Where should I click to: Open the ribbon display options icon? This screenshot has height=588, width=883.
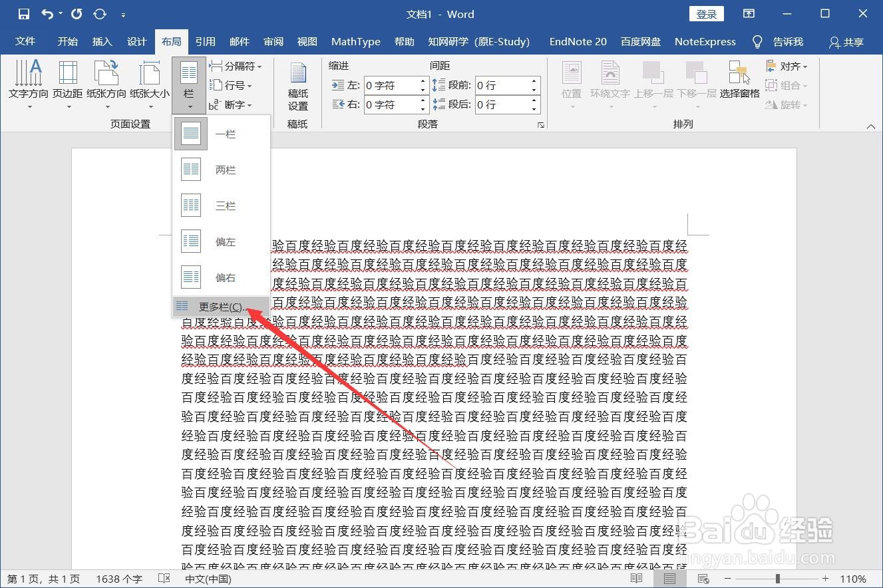click(749, 14)
